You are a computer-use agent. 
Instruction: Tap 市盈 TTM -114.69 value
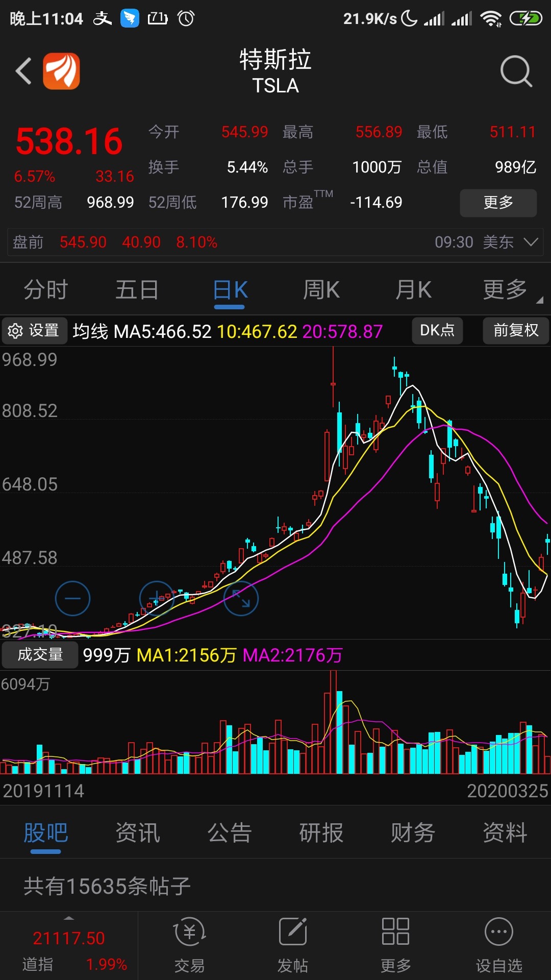pos(376,203)
